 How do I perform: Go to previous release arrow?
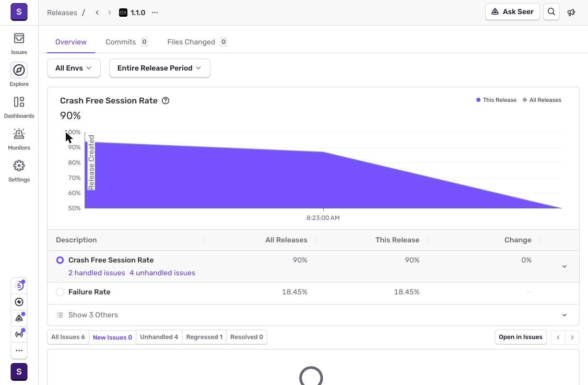(x=97, y=13)
